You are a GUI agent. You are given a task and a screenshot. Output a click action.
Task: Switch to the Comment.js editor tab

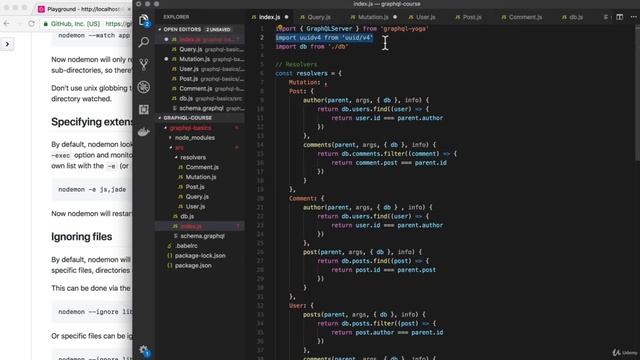pos(525,17)
